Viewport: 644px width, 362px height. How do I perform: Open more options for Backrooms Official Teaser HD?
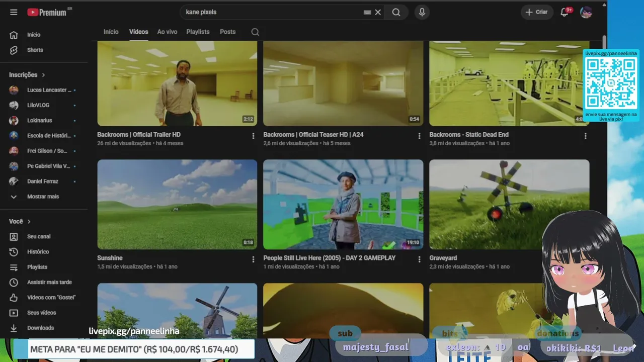click(x=419, y=136)
